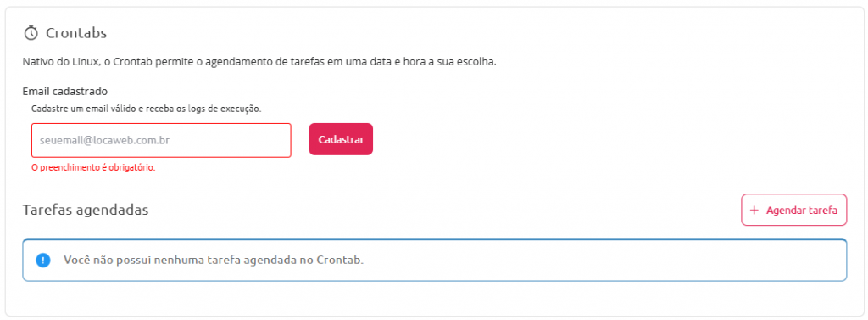
Task: Click hint text 'Cadastre um email válido'
Action: tap(81, 109)
